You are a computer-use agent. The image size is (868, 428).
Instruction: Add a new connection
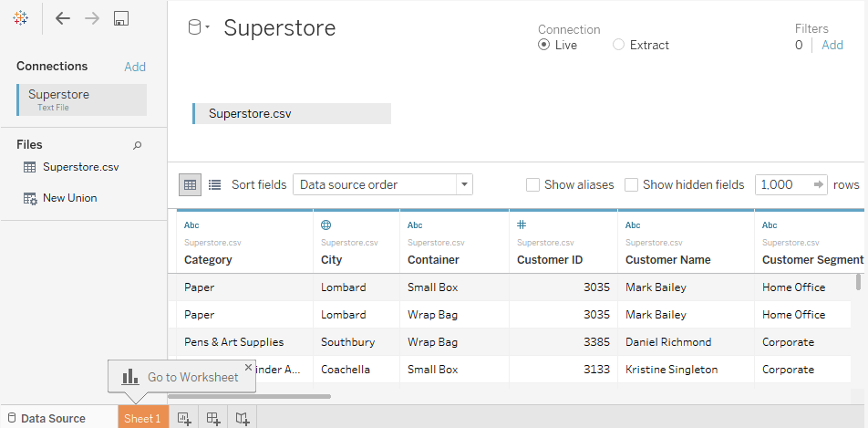point(135,67)
